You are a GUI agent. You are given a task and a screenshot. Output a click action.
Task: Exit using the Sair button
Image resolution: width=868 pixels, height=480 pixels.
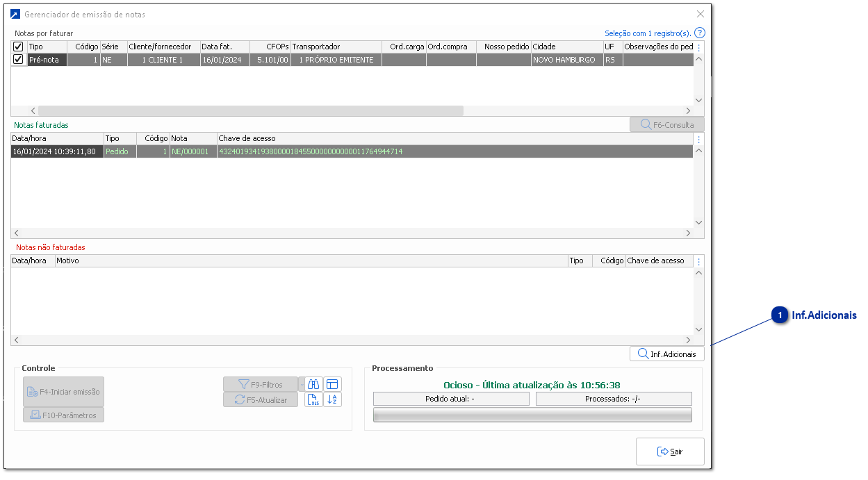670,452
